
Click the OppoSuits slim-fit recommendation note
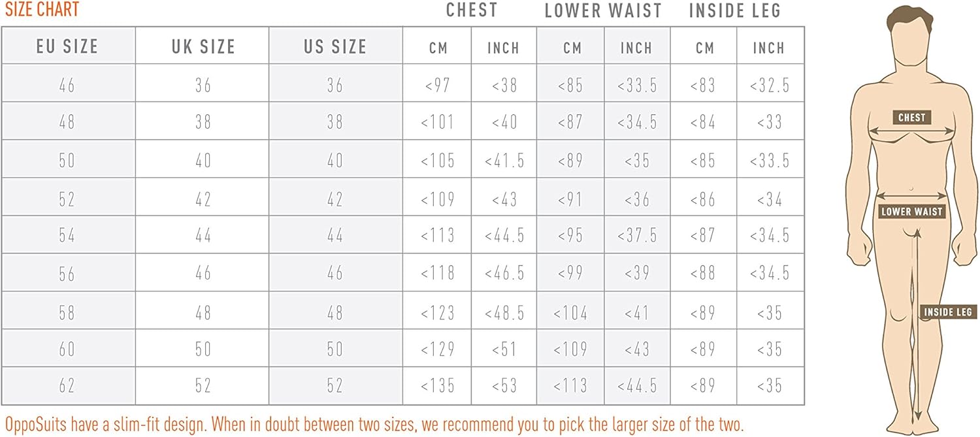click(x=374, y=423)
